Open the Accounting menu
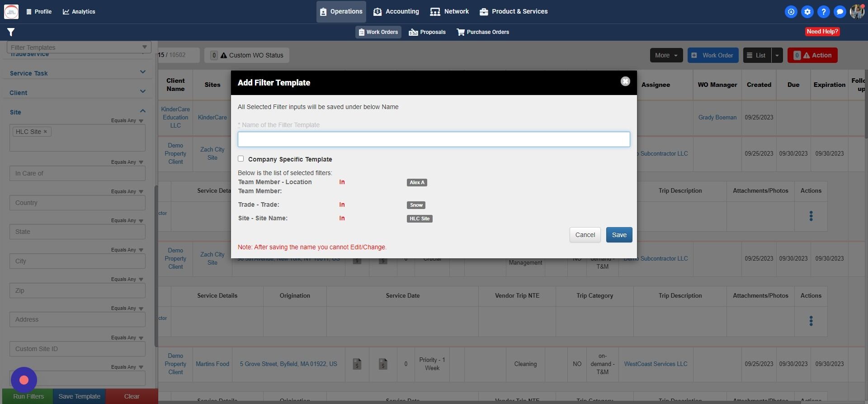868x404 pixels. pos(396,12)
